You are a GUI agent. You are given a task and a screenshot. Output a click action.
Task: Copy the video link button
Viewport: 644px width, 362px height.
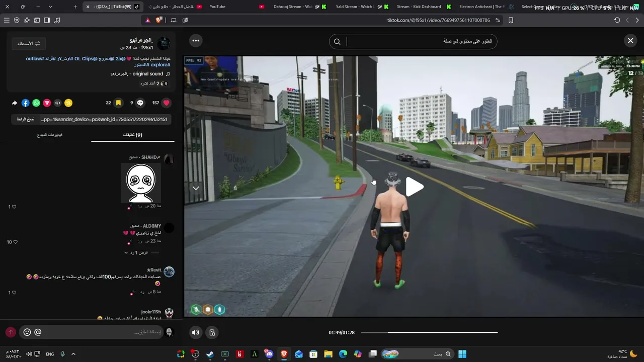click(x=25, y=119)
